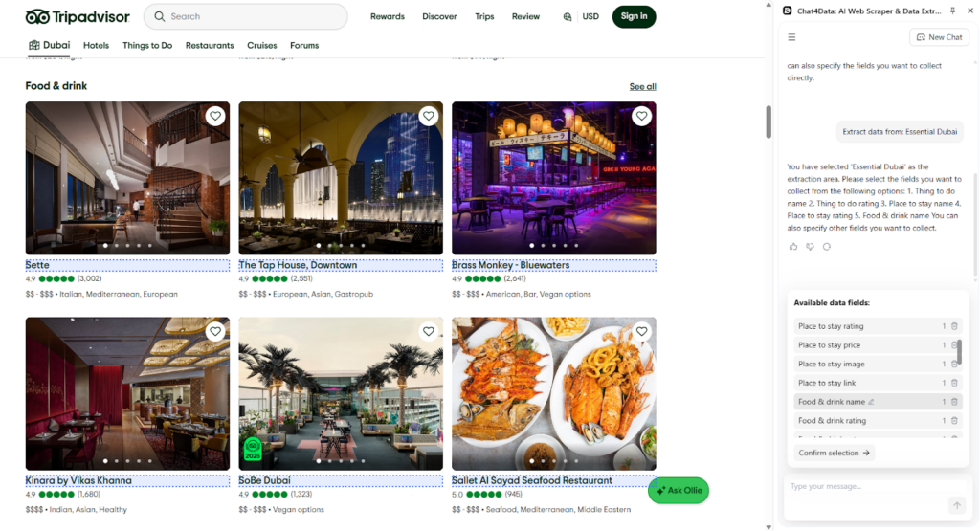
Task: Click the Ask Ollie button
Action: pos(679,491)
